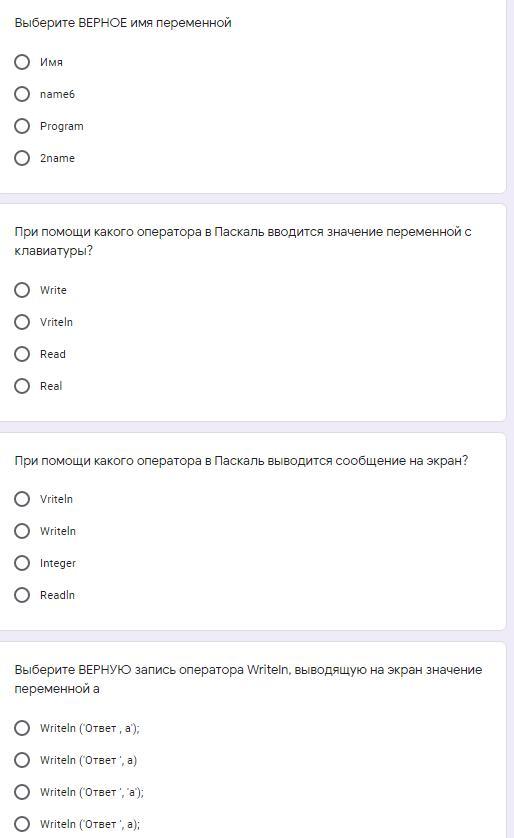Click the 'Выберите ВЕРНУЮ запись оператора Writeln' question

248,679
